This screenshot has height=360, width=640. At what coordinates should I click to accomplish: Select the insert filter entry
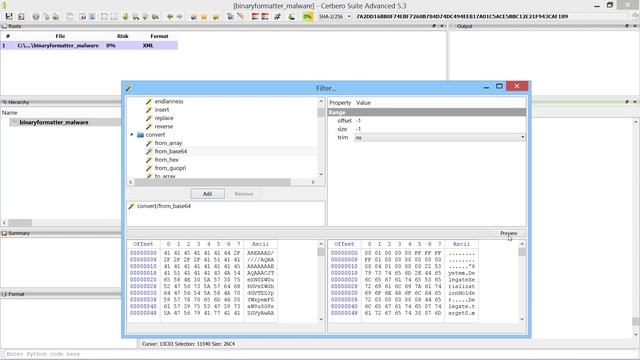click(162, 110)
